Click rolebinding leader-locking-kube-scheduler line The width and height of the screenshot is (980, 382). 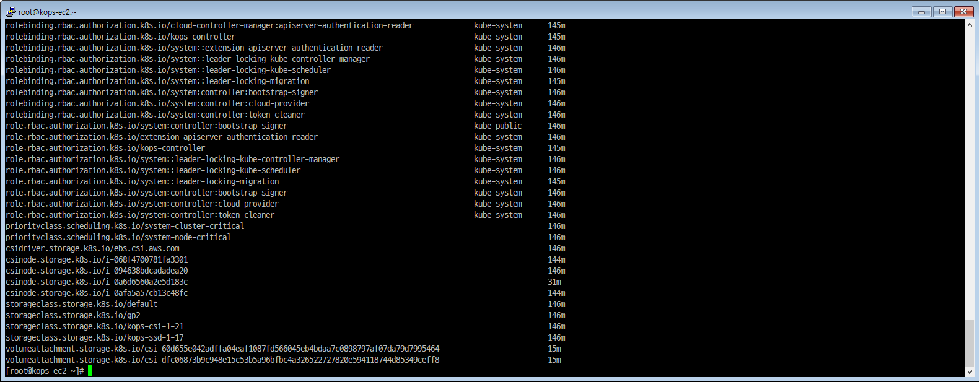286,70
